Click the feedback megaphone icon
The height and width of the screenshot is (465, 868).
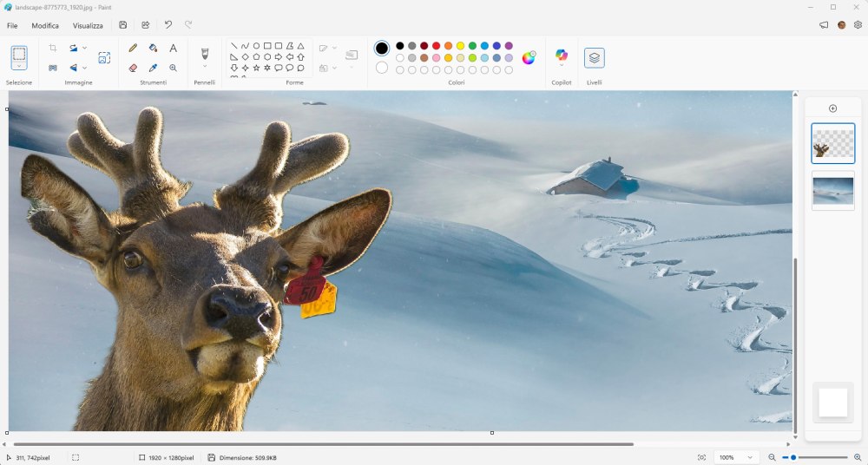[x=824, y=25]
